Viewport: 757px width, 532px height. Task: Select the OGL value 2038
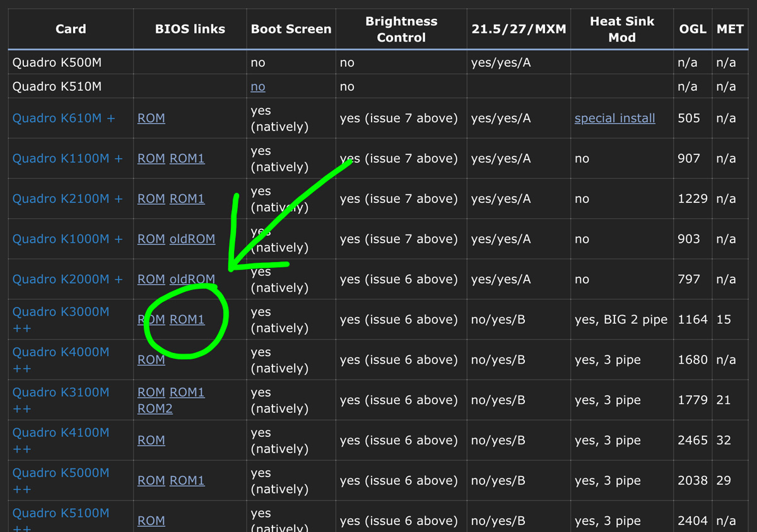click(x=693, y=481)
